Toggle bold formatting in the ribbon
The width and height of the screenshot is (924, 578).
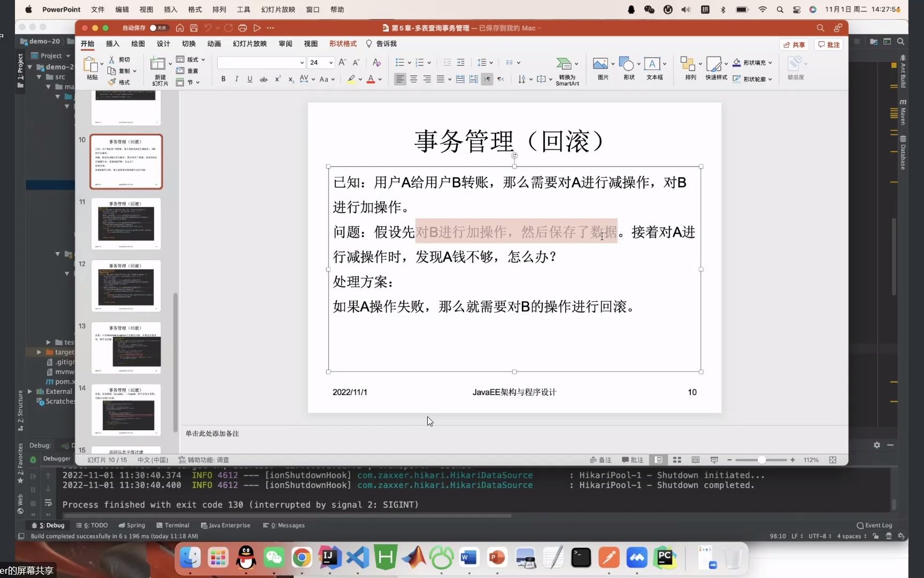223,79
